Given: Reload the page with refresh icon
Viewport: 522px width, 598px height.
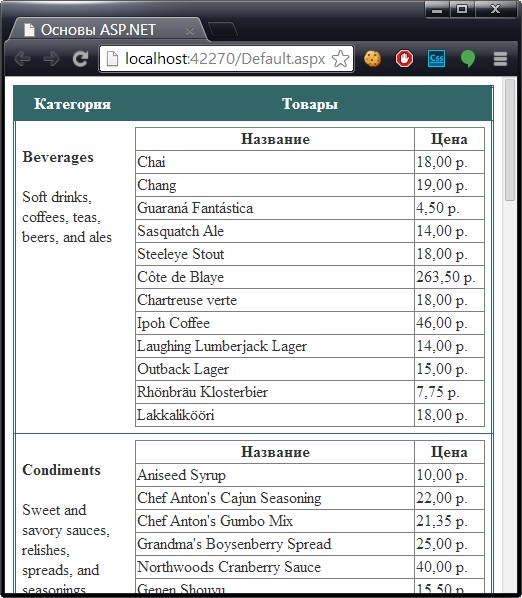Looking at the screenshot, I should (80, 59).
